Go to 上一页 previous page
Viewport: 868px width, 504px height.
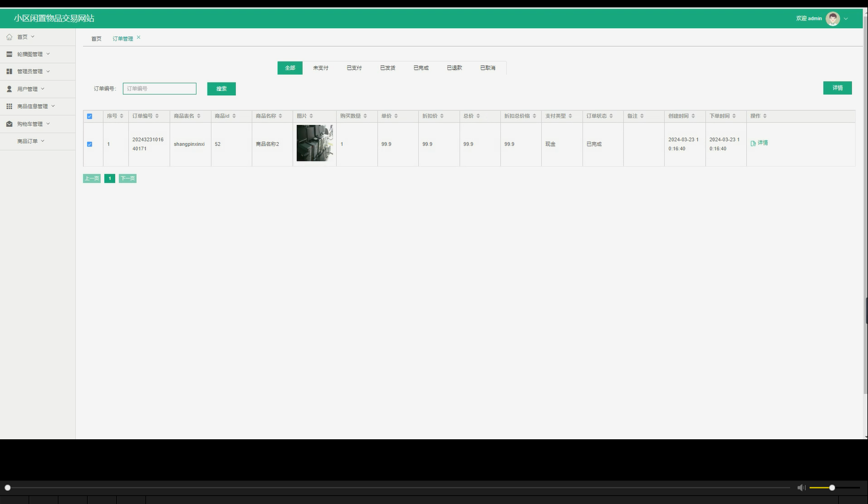point(92,179)
